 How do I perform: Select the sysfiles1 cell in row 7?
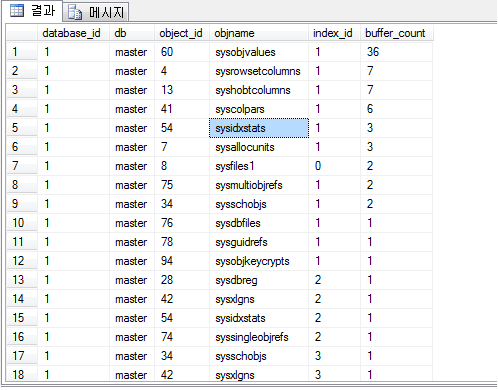click(259, 166)
